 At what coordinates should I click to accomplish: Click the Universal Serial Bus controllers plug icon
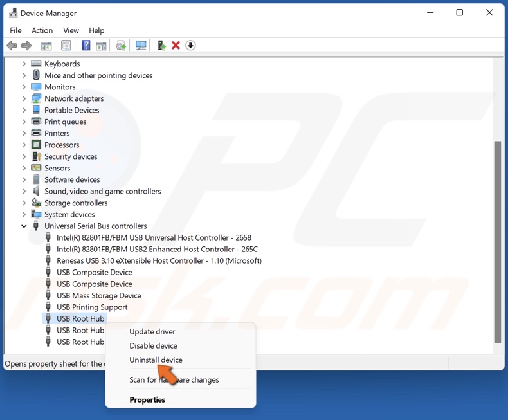point(36,226)
